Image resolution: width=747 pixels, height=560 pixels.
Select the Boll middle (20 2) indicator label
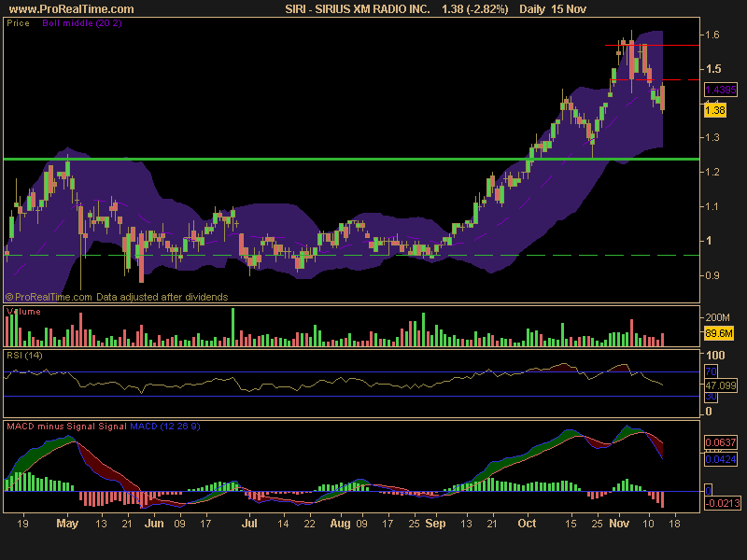point(82,22)
